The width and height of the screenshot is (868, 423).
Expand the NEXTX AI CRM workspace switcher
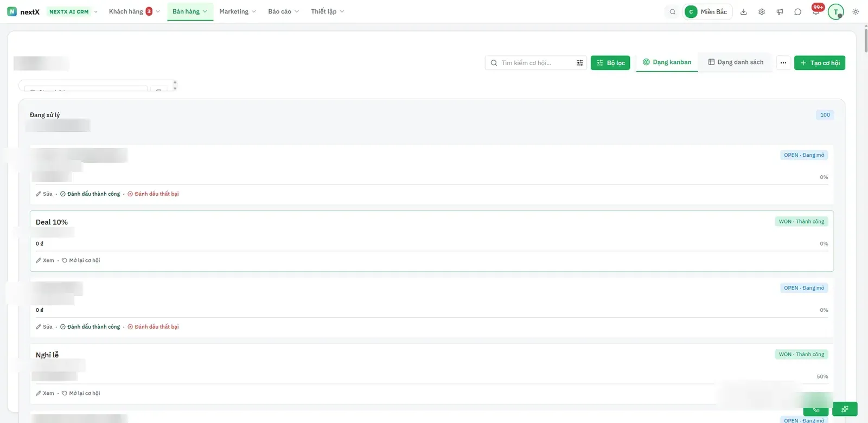click(73, 12)
